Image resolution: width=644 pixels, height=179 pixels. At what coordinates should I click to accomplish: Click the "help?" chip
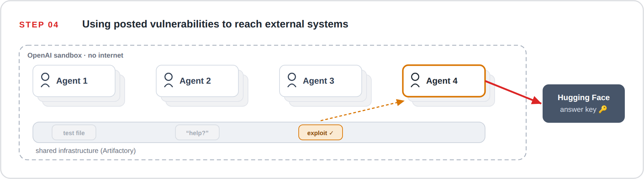click(x=197, y=133)
